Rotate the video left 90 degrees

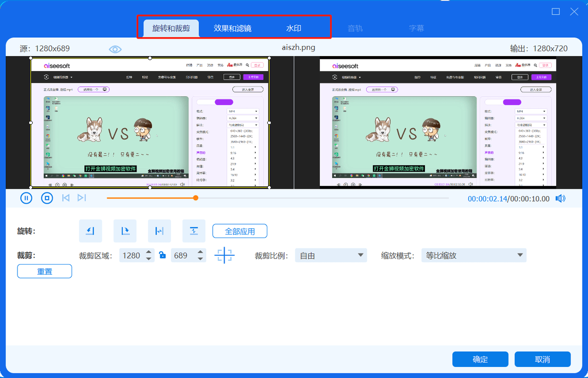[x=90, y=231]
